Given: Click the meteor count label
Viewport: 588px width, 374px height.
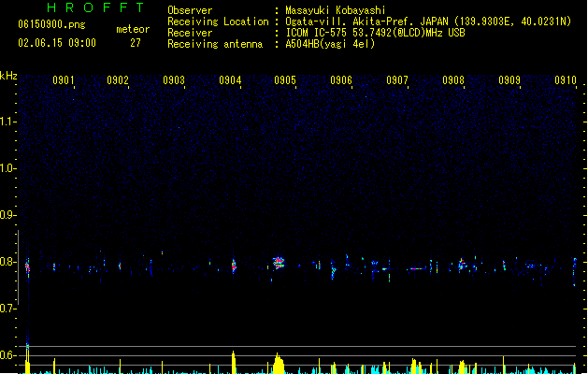Looking at the screenshot, I should point(133,29).
